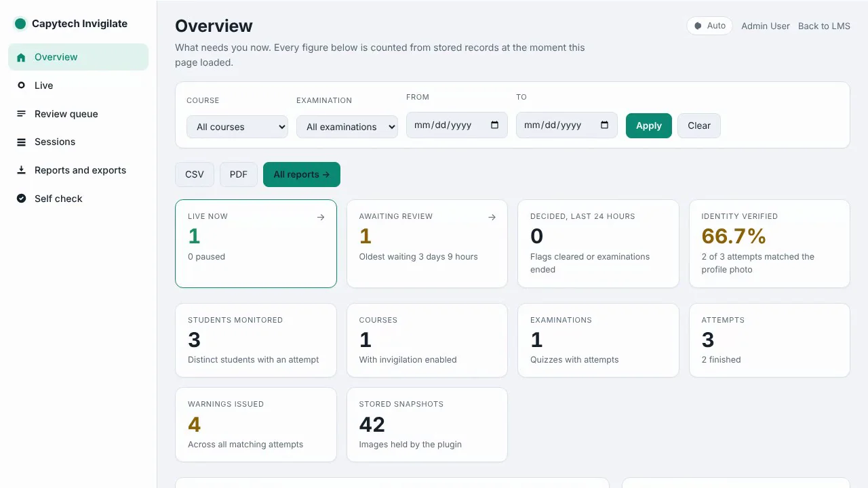Image resolution: width=868 pixels, height=488 pixels.
Task: Expand the All courses dropdown
Action: click(x=237, y=127)
